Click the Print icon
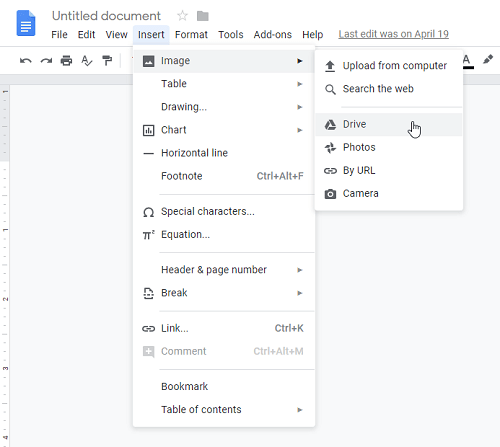The width and height of the screenshot is (500, 447). point(66,61)
